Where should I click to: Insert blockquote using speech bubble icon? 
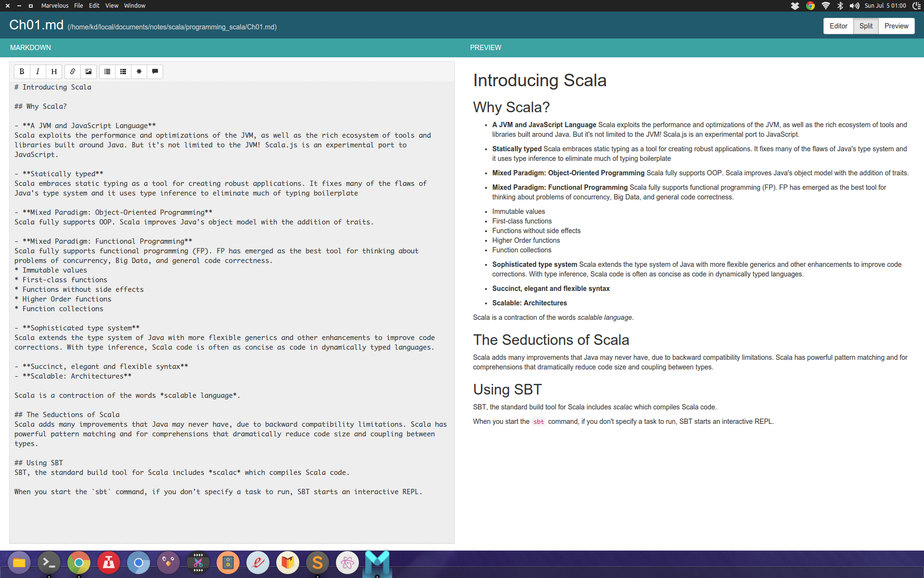[x=155, y=72]
